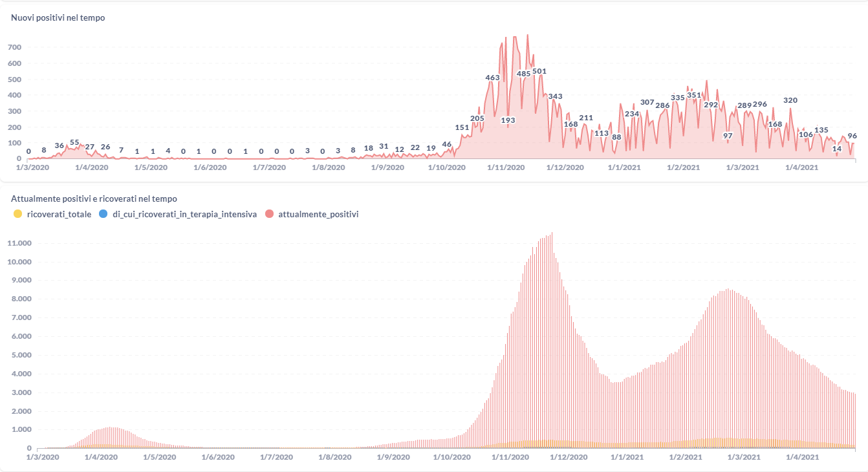
Task: Select the data point labeled 88
Action: tap(616, 137)
